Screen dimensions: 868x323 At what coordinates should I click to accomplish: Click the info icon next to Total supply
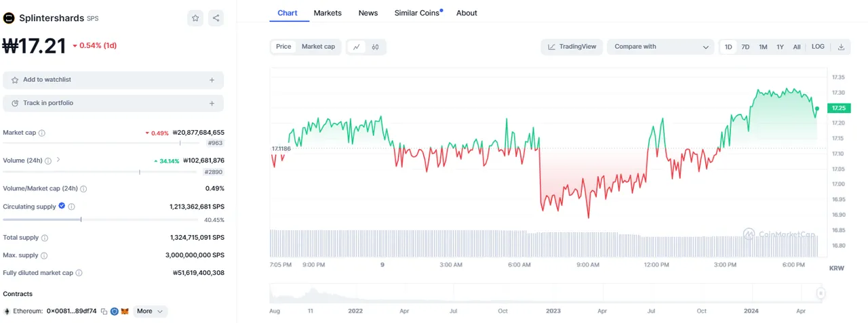point(45,238)
